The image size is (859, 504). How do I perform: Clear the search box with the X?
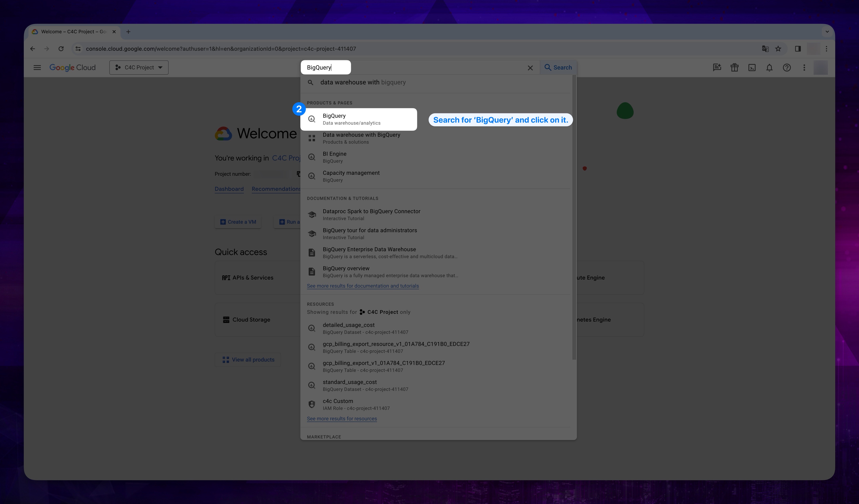tap(530, 68)
